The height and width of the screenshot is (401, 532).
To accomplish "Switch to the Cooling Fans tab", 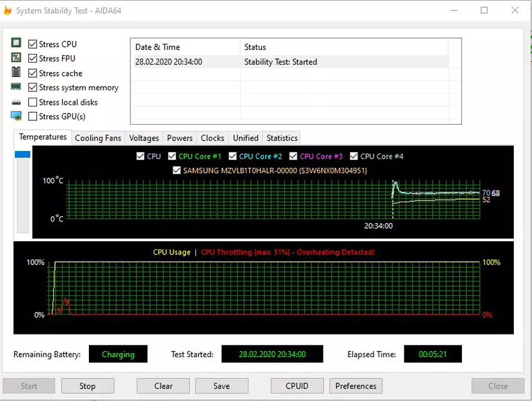I will click(98, 138).
